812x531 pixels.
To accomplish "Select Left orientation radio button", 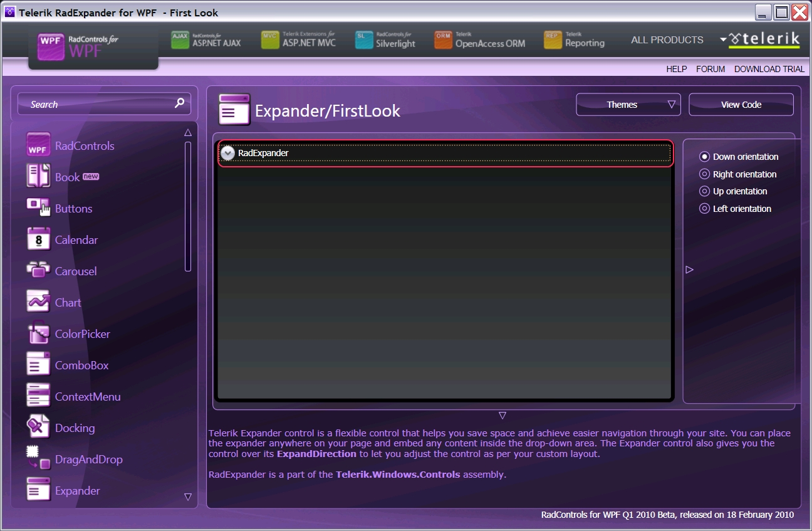I will (x=704, y=209).
